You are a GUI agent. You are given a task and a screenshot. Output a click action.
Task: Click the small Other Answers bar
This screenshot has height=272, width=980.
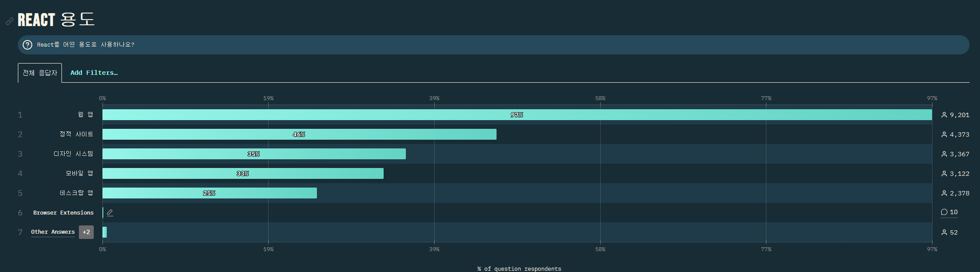(x=105, y=232)
